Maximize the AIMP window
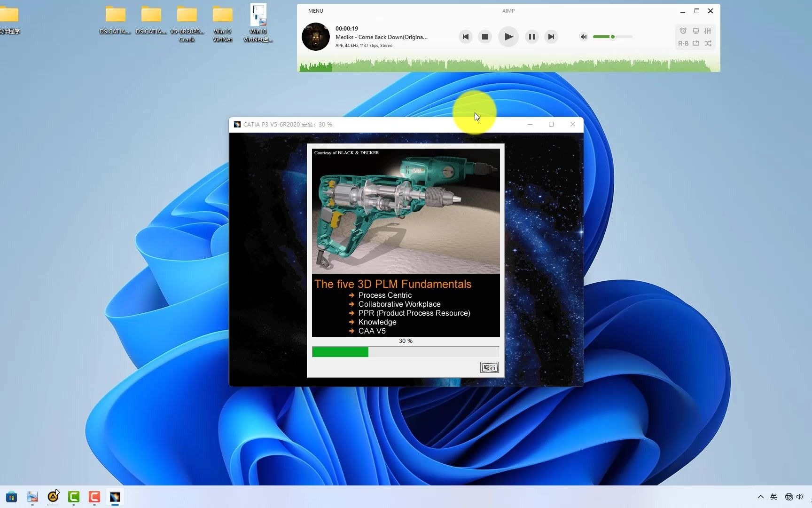The height and width of the screenshot is (508, 812). pos(697,11)
